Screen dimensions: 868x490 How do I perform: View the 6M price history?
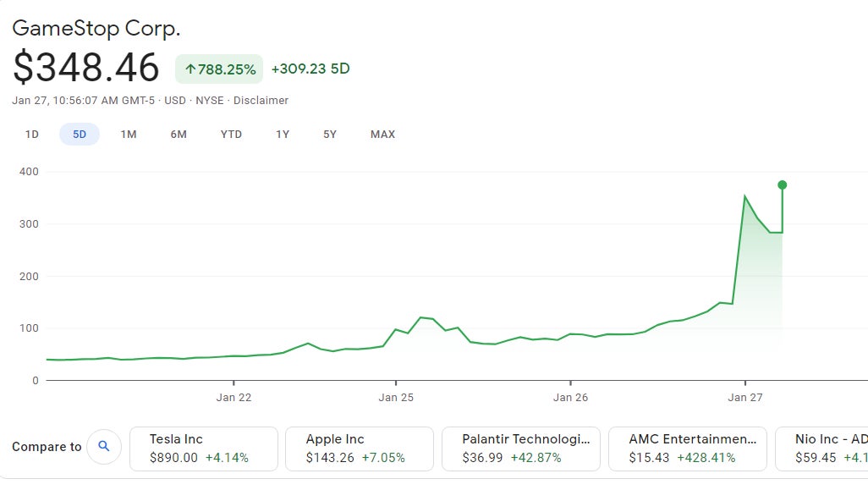(178, 134)
